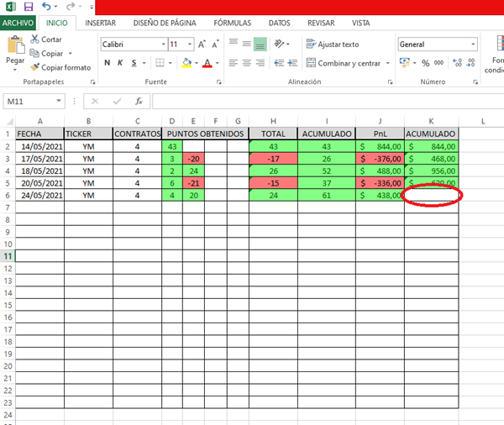Select cell showing $ -376,00
This screenshot has width=504, height=425.
tap(380, 159)
